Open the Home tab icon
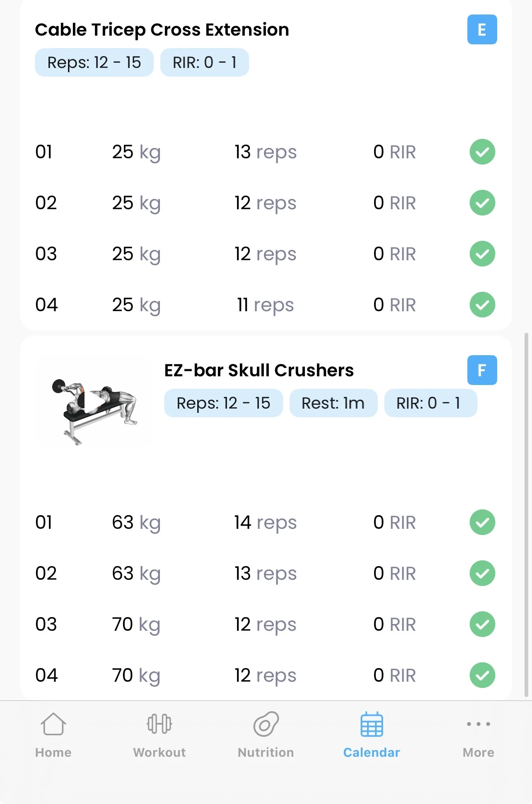 [53, 724]
